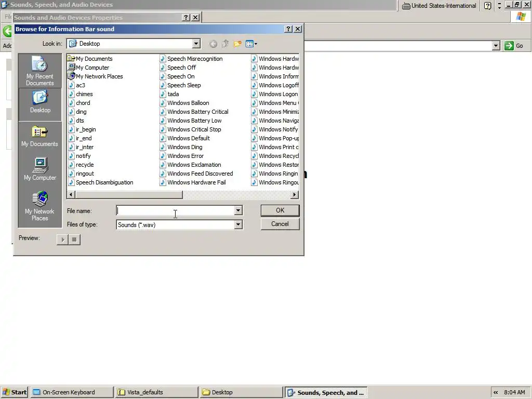Switch to Desktop folder taskbar item
Image resolution: width=532 pixels, height=399 pixels.
pyautogui.click(x=241, y=392)
